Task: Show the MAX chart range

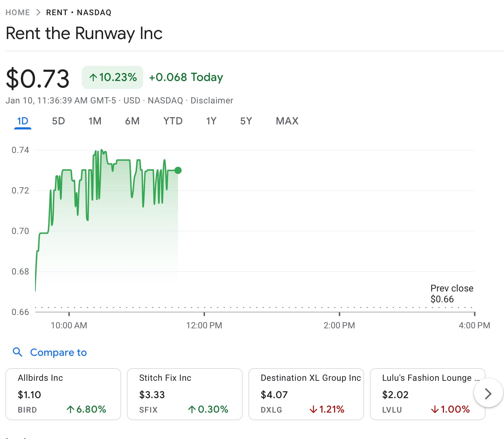Action: [x=287, y=121]
